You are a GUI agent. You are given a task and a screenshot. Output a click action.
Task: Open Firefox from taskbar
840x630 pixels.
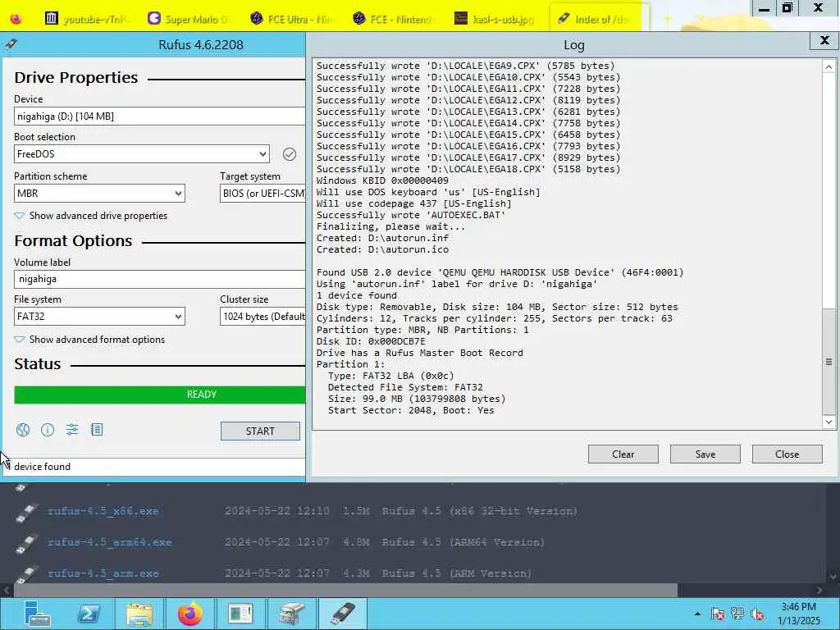[190, 614]
